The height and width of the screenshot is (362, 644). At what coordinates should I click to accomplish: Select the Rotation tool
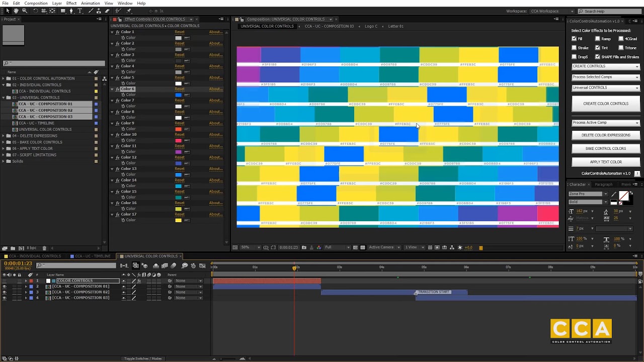(x=36, y=11)
